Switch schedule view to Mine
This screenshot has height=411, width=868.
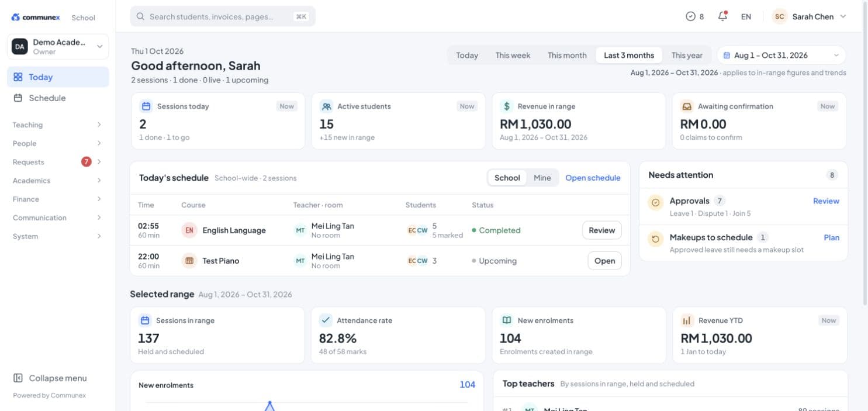click(x=542, y=178)
